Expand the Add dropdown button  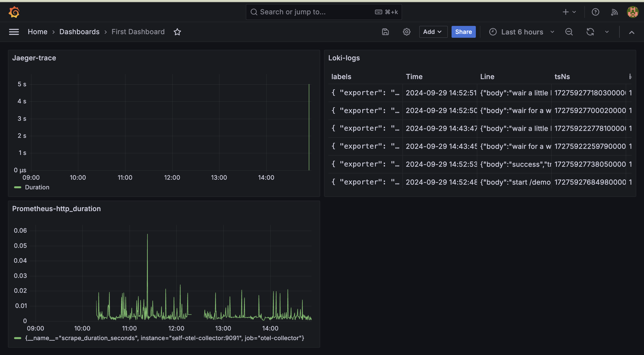[x=433, y=32]
